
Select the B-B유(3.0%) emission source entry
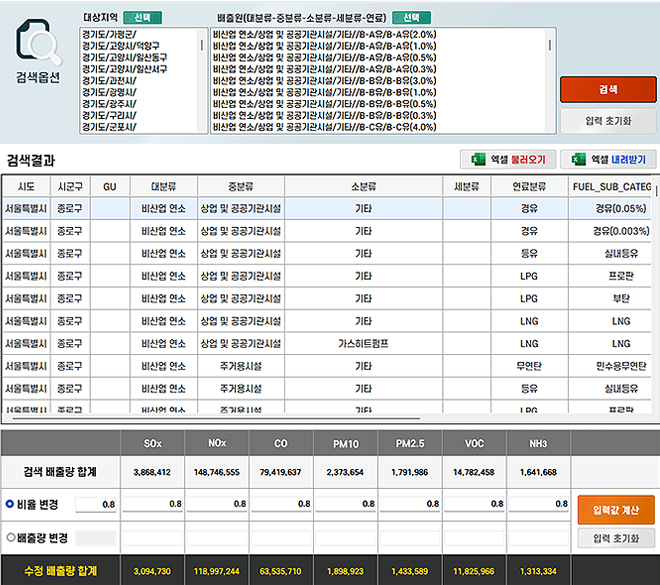(x=325, y=80)
